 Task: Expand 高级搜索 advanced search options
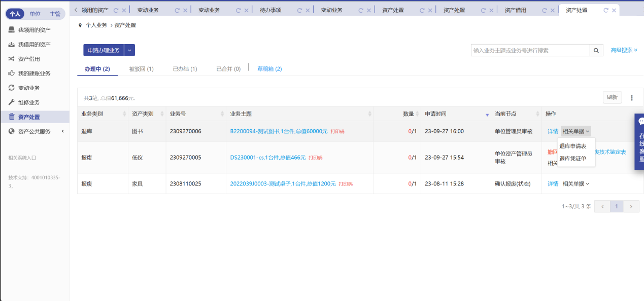[624, 50]
